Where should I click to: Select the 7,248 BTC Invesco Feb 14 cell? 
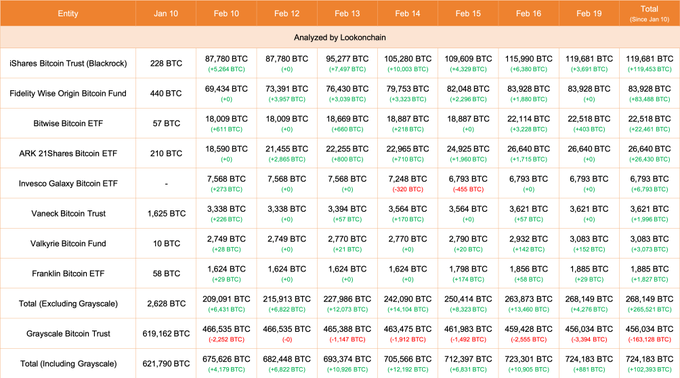pyautogui.click(x=408, y=183)
